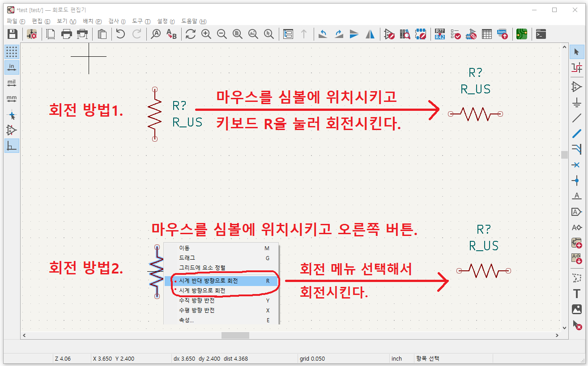588x366 pixels.
Task: Activate the selection arrow tool
Action: pyautogui.click(x=577, y=52)
